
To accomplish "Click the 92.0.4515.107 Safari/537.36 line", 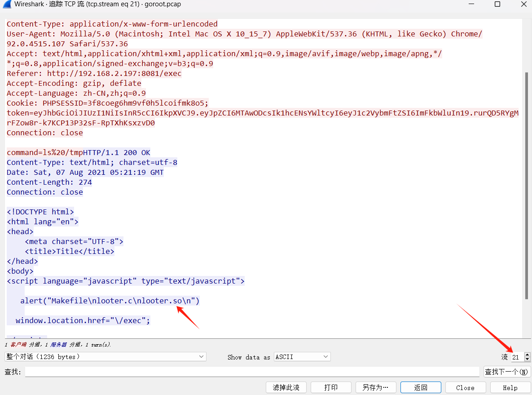I will click(x=67, y=44).
